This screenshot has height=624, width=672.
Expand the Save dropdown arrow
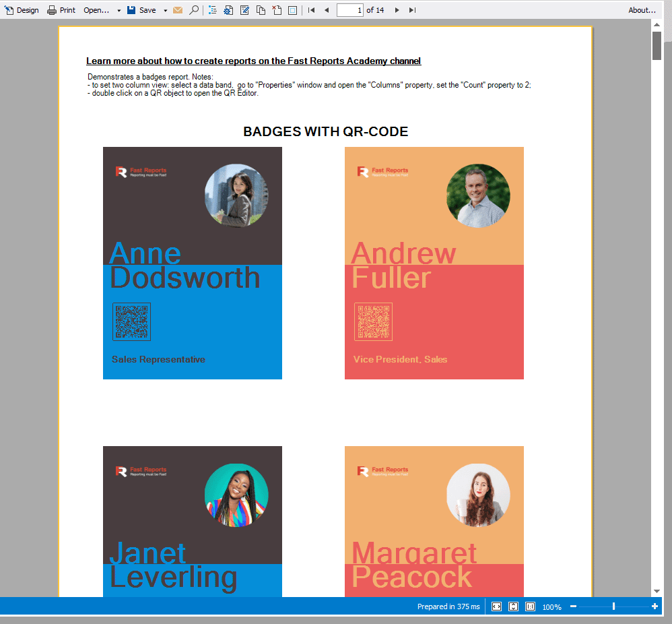[166, 11]
